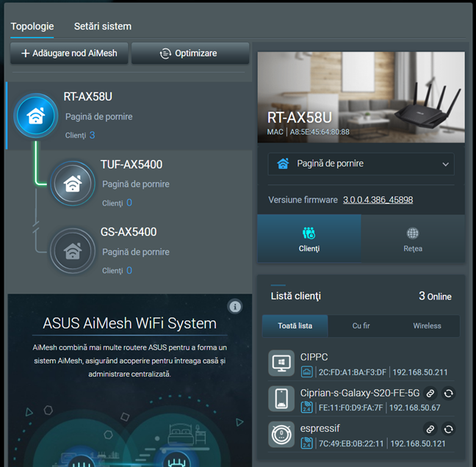Image resolution: width=476 pixels, height=467 pixels.
Task: Click MAC 7C:49:EB:0B:22:11
Action: [351, 444]
